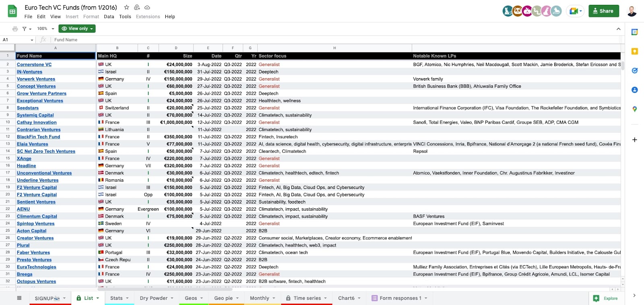Open the Dry Powder tab dropdown arrow
This screenshot has height=305, width=644.
coord(172,298)
